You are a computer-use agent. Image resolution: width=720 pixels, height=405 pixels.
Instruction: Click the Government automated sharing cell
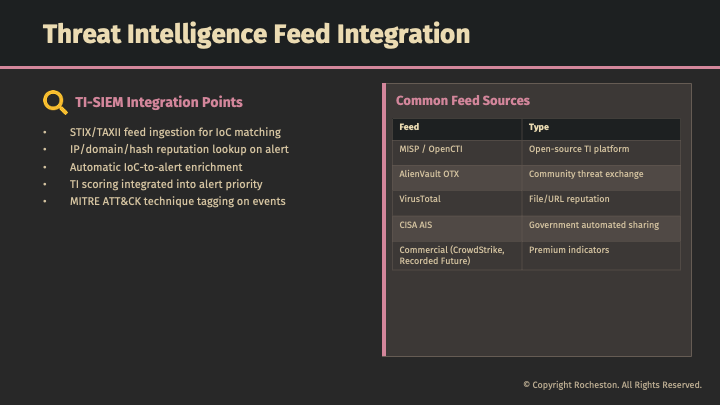coord(593,225)
